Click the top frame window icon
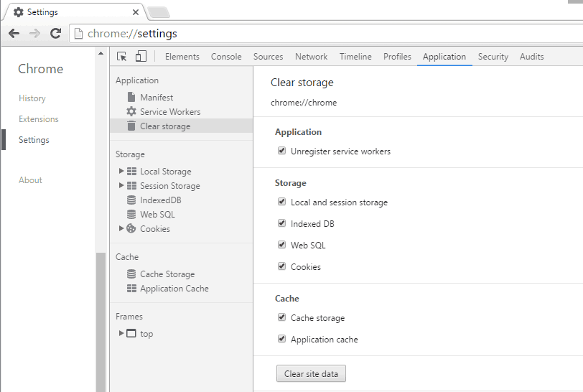Viewport: 583px width, 392px height. tap(131, 333)
